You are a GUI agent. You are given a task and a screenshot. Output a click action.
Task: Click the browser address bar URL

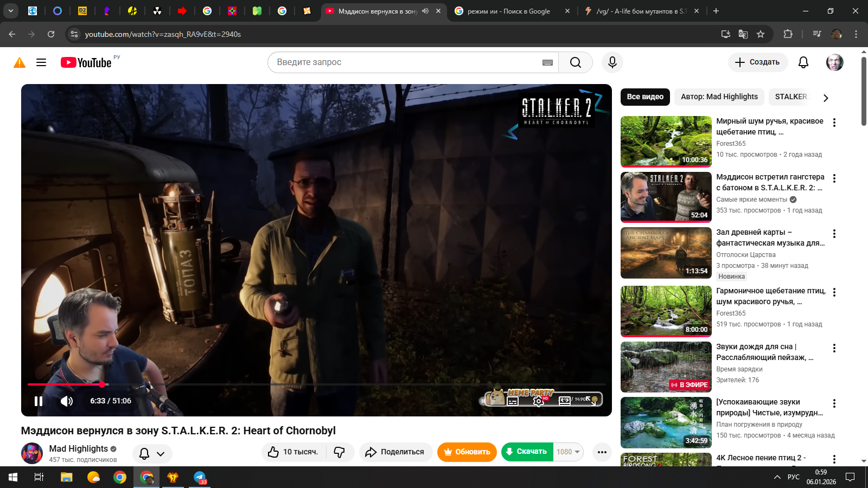(x=163, y=34)
